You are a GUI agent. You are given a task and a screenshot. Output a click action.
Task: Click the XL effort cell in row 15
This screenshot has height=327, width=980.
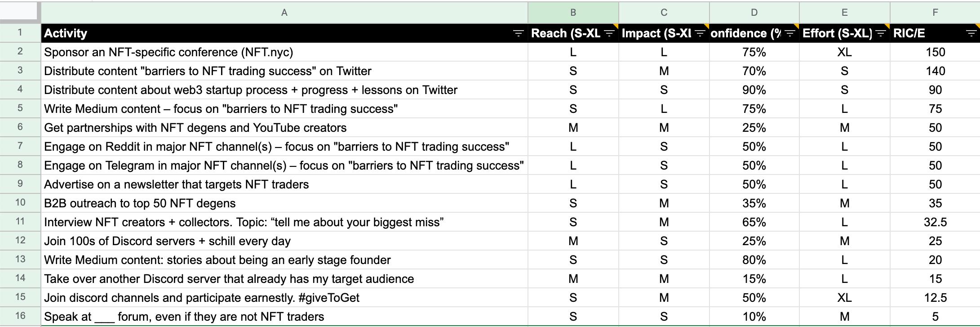coord(844,298)
